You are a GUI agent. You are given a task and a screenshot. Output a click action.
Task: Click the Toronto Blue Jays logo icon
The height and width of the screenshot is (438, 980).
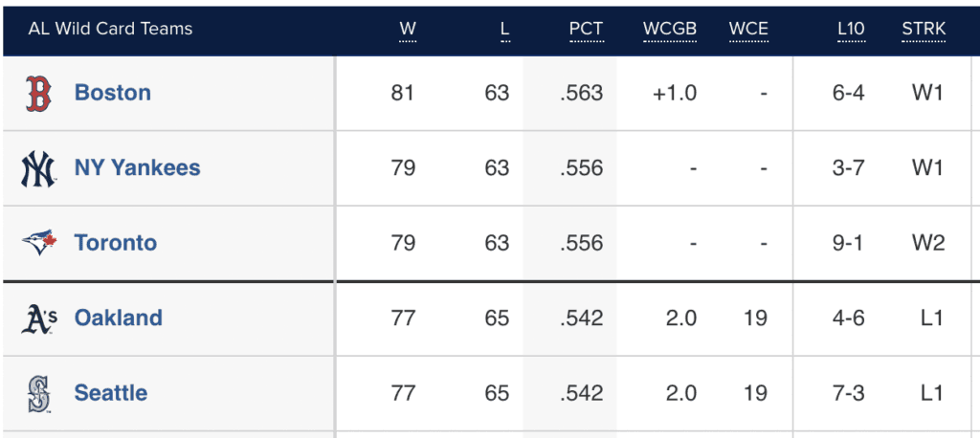38,243
